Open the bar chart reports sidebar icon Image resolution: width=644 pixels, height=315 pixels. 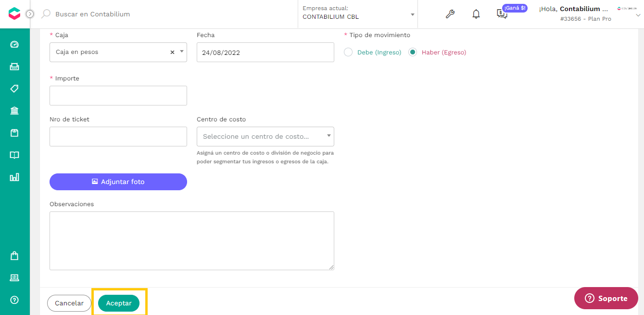(x=14, y=177)
